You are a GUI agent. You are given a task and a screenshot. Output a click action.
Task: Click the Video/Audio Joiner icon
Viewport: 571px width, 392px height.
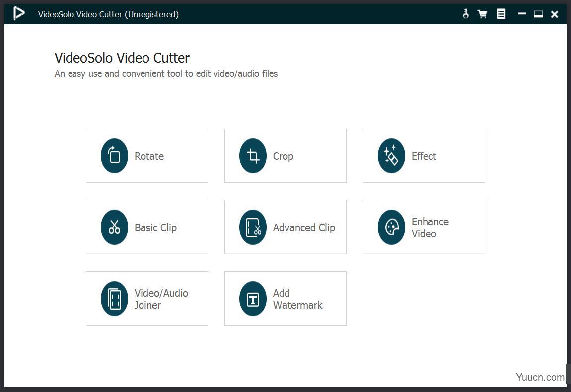[x=114, y=298]
